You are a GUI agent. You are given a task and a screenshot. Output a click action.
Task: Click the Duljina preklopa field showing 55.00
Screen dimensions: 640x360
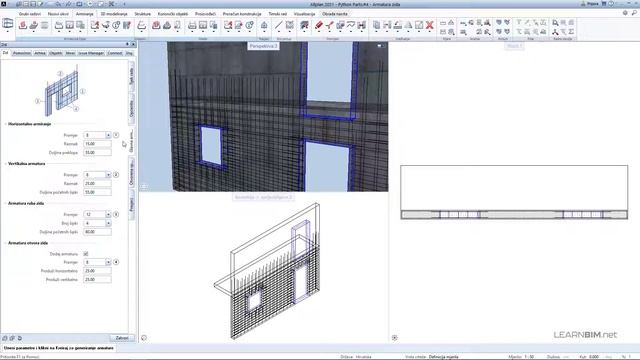97,153
